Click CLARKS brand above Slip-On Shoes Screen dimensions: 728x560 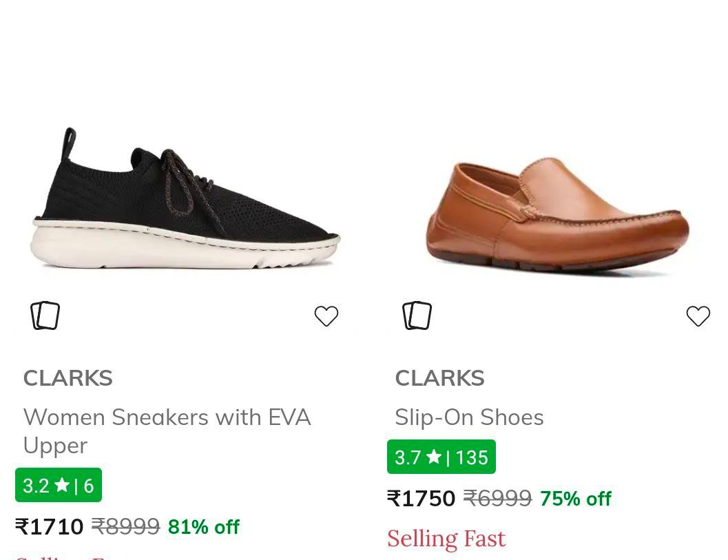[439, 378]
